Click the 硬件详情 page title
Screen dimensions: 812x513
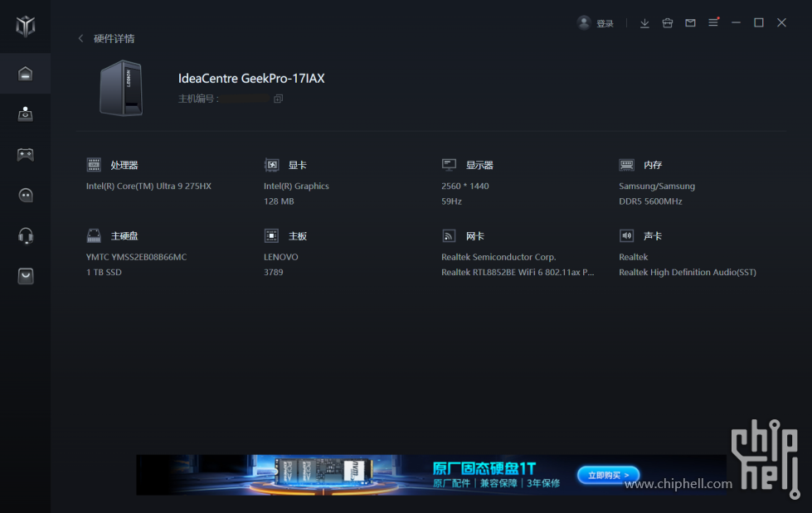(x=114, y=39)
